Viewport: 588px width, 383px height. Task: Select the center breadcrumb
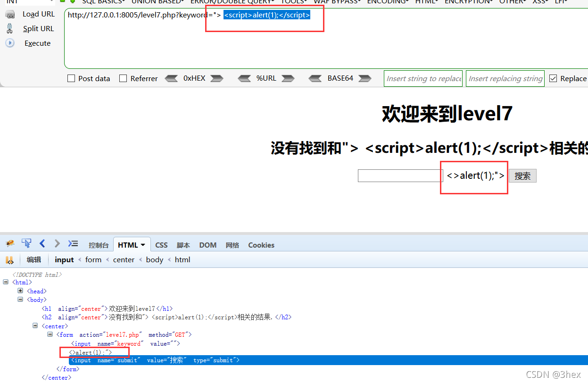[124, 259]
